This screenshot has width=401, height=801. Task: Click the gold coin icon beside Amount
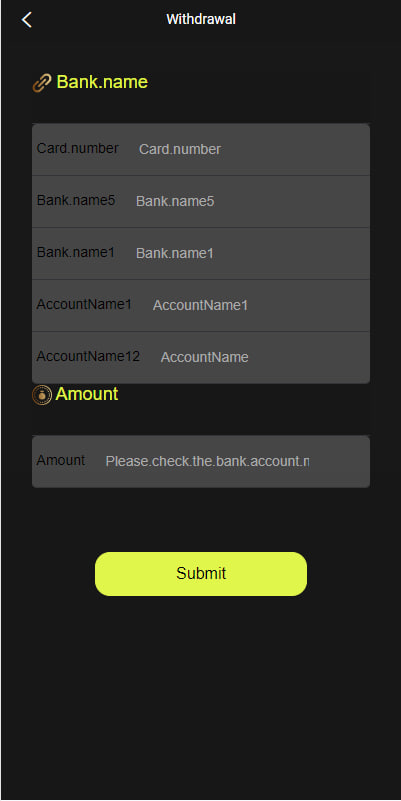pos(42,395)
